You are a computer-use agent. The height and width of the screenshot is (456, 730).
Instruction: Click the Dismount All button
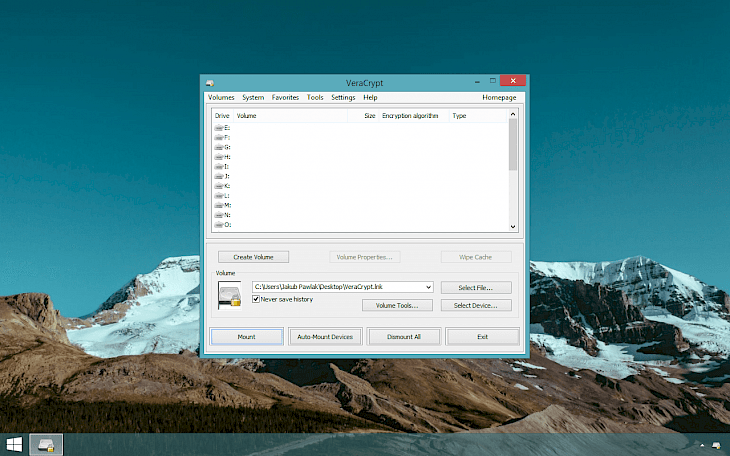pos(404,337)
